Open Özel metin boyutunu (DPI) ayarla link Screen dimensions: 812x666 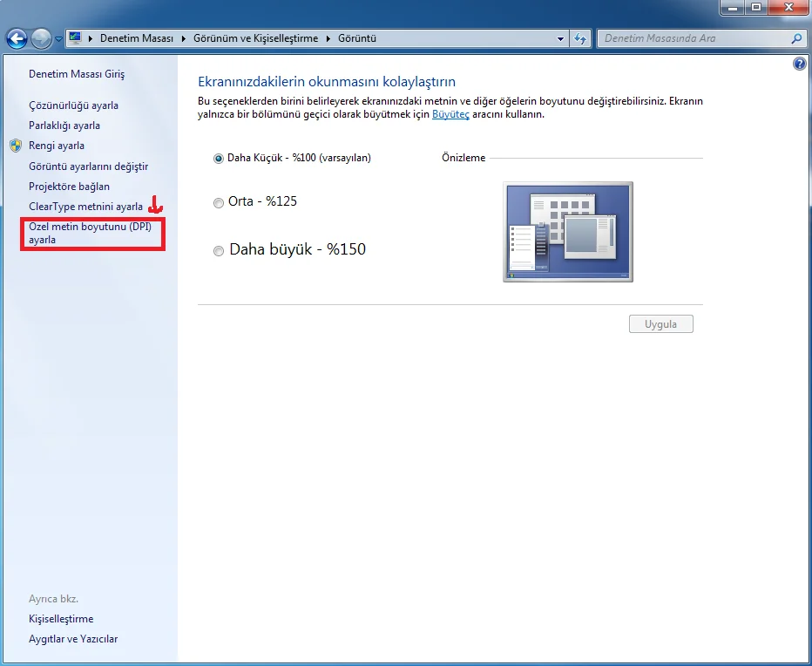(90, 233)
